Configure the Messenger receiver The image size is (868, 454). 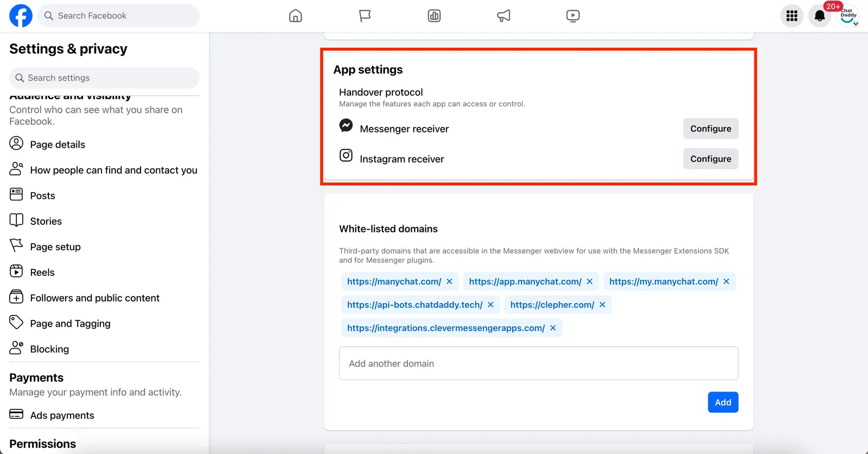(710, 129)
